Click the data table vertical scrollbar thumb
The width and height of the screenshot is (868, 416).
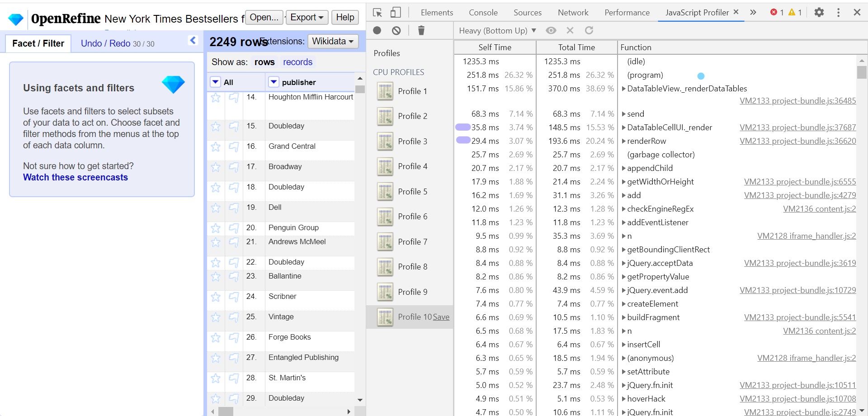coord(360,89)
